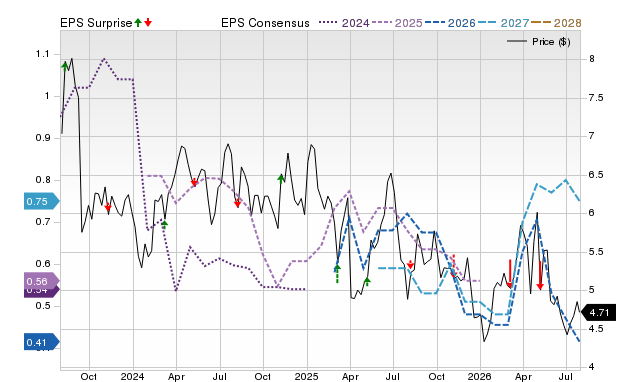Click the 0.9 label on the left axis
640x382 pixels.
42,138
